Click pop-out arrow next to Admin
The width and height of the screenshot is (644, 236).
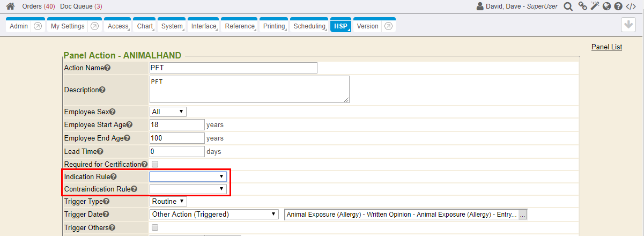[x=38, y=26]
